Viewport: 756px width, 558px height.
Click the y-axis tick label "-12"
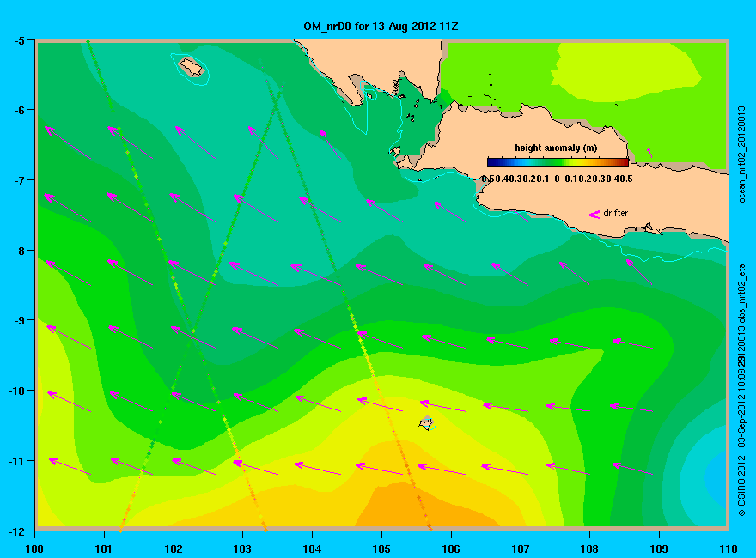point(17,531)
